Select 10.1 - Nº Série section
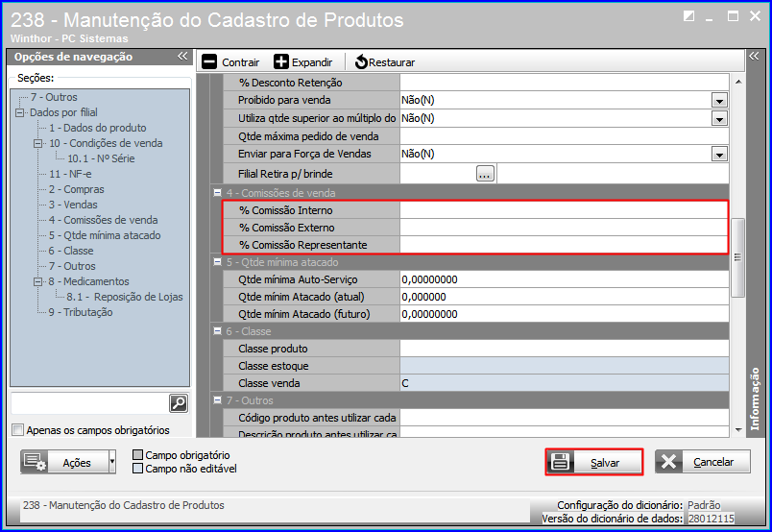The width and height of the screenshot is (772, 532). (x=101, y=158)
